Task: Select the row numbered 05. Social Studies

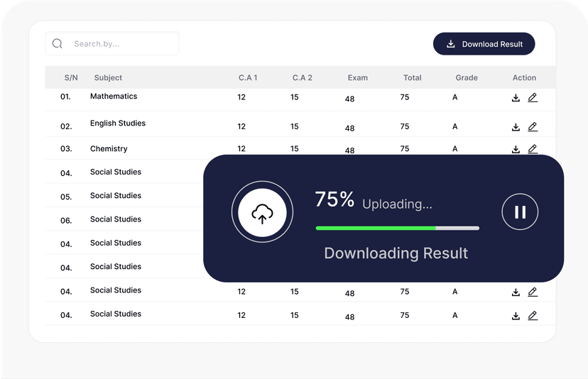Action: (x=116, y=196)
